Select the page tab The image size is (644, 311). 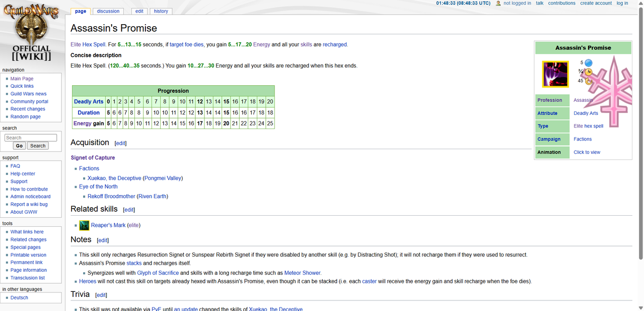(81, 11)
